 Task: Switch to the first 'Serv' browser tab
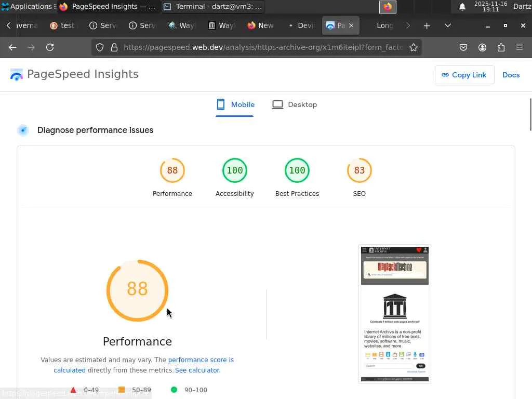(x=102, y=26)
